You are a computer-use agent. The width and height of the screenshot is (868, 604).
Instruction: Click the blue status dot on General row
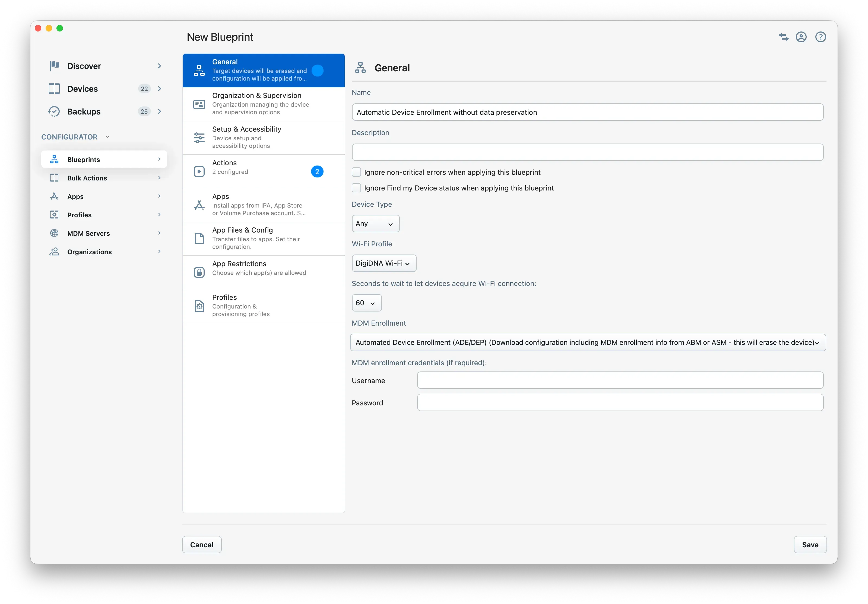pyautogui.click(x=317, y=70)
